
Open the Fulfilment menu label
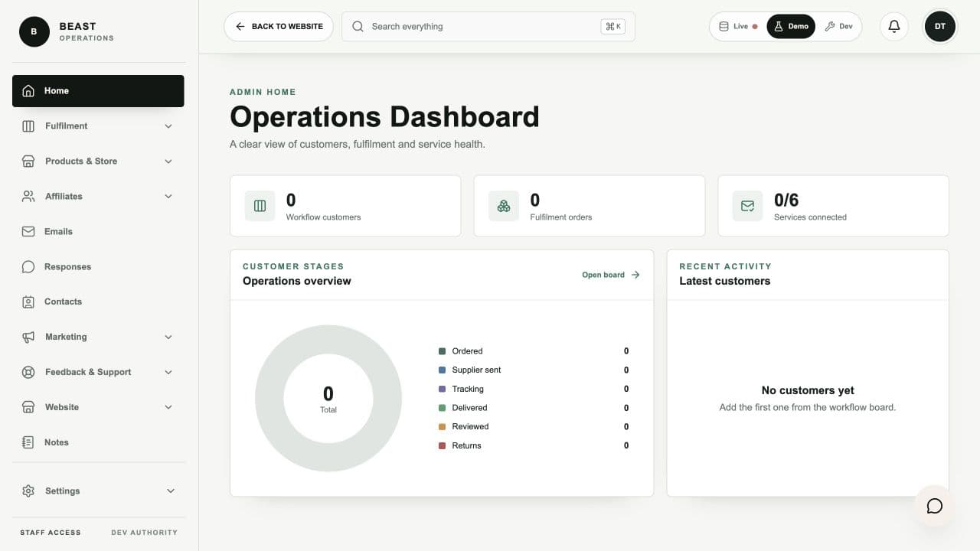click(66, 126)
